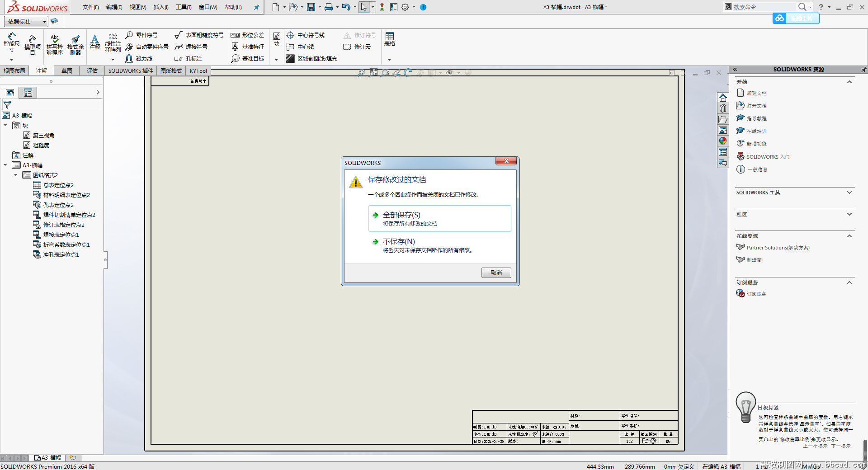Open the File menu
Viewport: 868px width, 470px height.
click(x=90, y=7)
